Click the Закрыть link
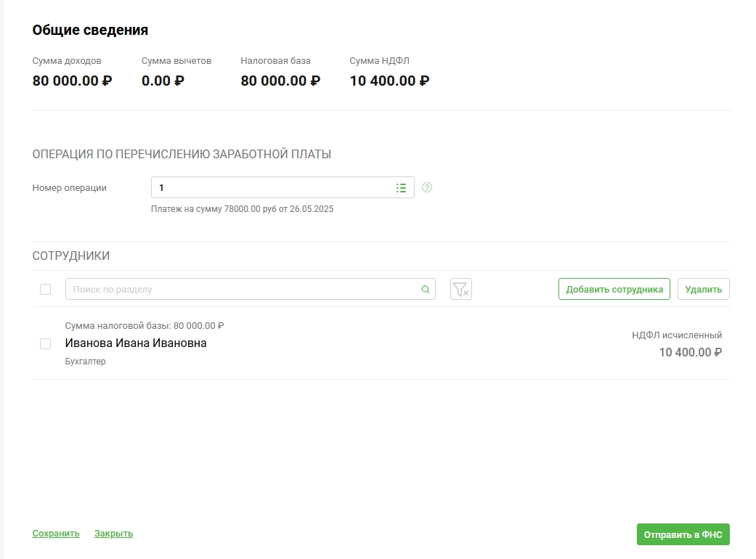Screen dimensions: 756x559 click(113, 534)
